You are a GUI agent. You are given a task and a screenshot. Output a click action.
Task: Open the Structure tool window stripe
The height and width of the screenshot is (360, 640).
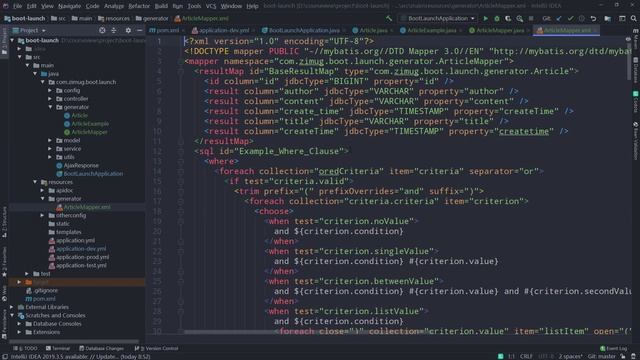pyautogui.click(x=4, y=222)
